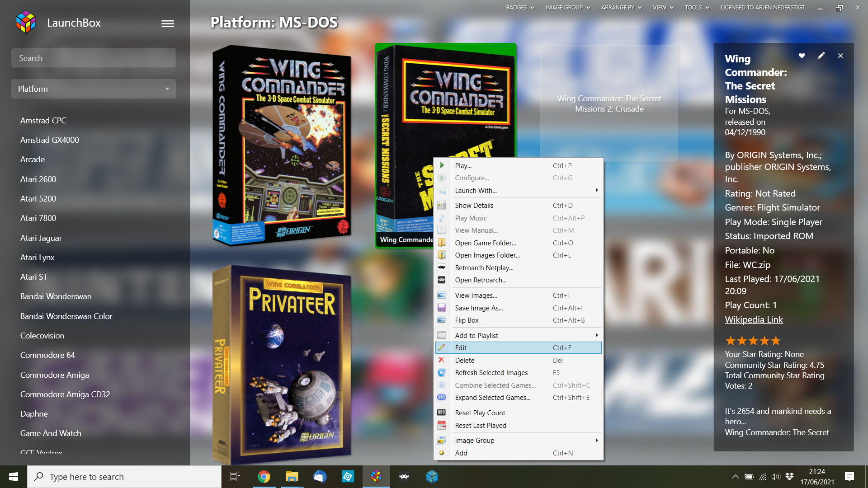868x488 pixels.
Task: Click Windows taskbar search box
Action: tap(124, 477)
